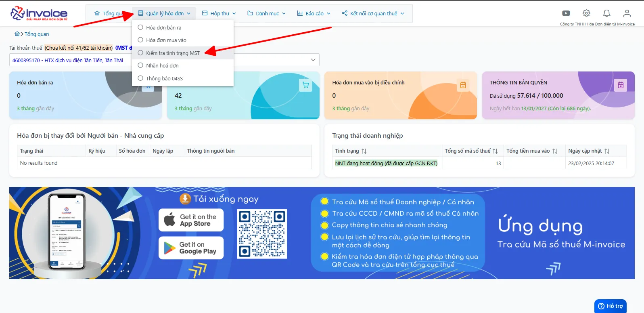Click the Tải xuống ngay download icon
The height and width of the screenshot is (313, 644).
tap(185, 199)
